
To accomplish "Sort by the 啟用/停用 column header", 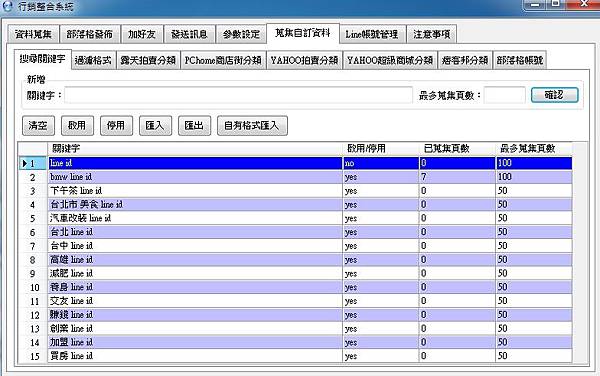I will [381, 148].
